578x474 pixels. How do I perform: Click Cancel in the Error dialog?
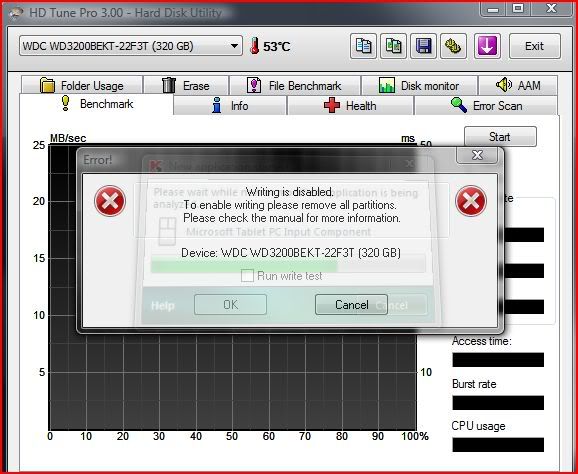[x=351, y=304]
